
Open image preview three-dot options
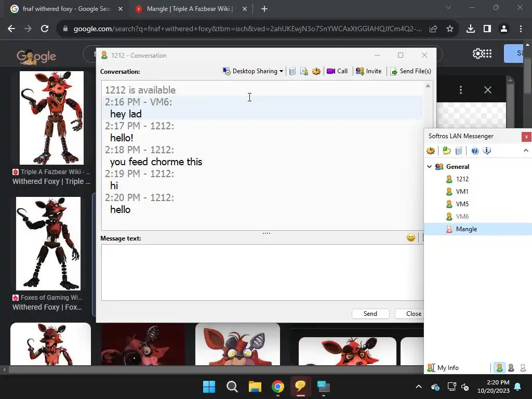point(460,90)
